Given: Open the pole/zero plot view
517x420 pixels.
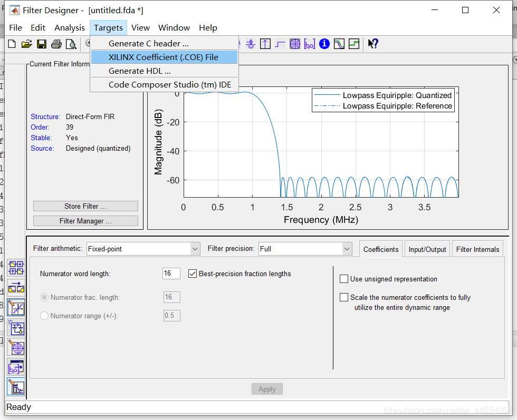Looking at the screenshot, I should (x=295, y=44).
